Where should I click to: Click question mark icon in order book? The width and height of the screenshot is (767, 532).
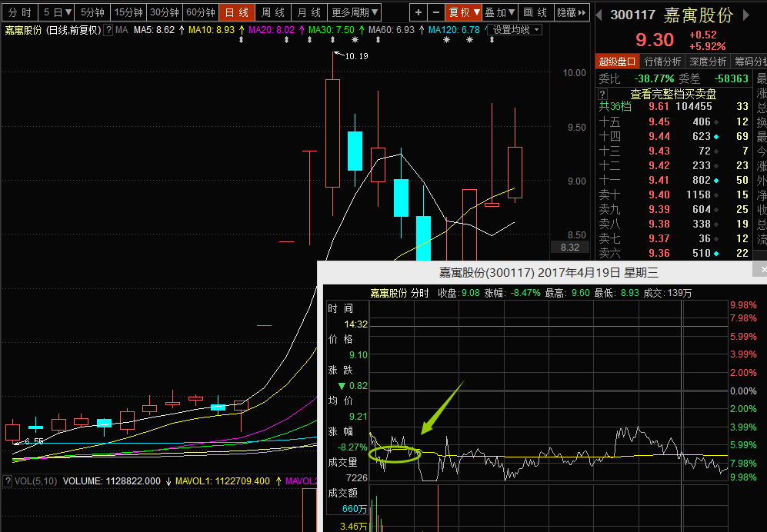pos(603,94)
